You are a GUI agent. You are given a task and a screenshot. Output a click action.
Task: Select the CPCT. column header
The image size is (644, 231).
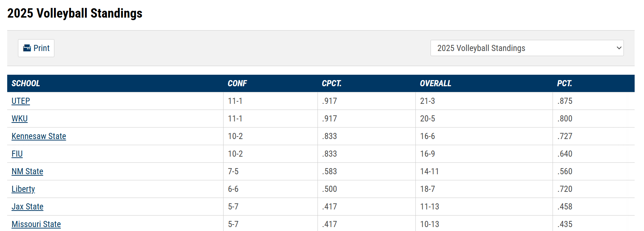[332, 83]
